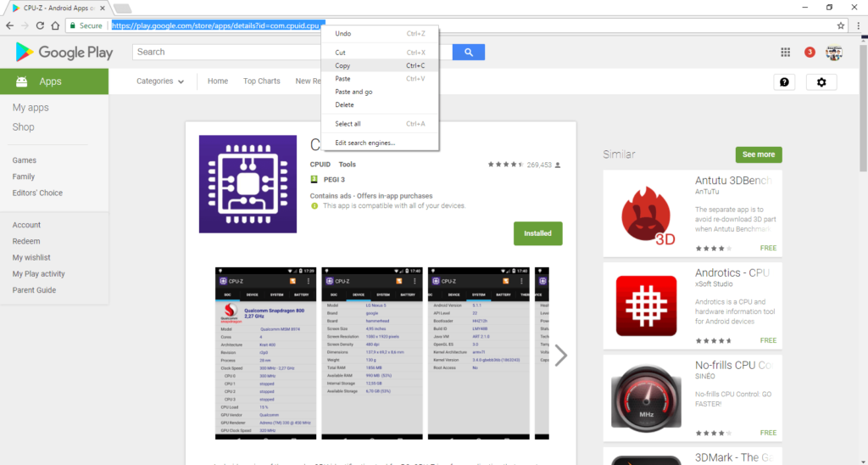Click the green Installed button
This screenshot has height=465, width=868.
point(538,233)
